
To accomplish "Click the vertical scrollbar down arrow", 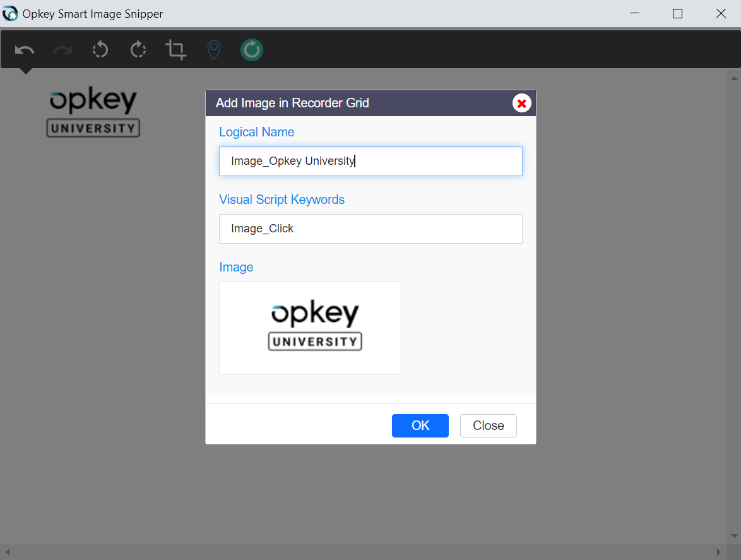I will 734,536.
